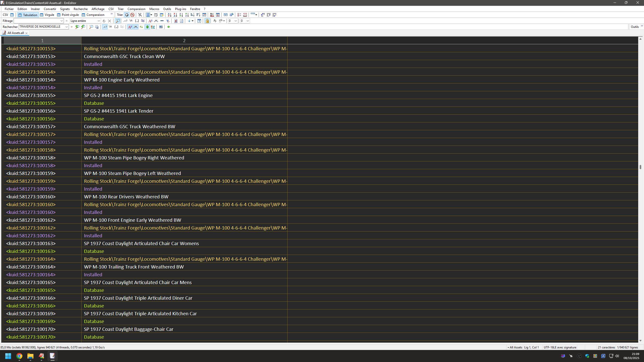Open the Rechercher search text dropdown
This screenshot has width=644, height=362.
click(67, 27)
